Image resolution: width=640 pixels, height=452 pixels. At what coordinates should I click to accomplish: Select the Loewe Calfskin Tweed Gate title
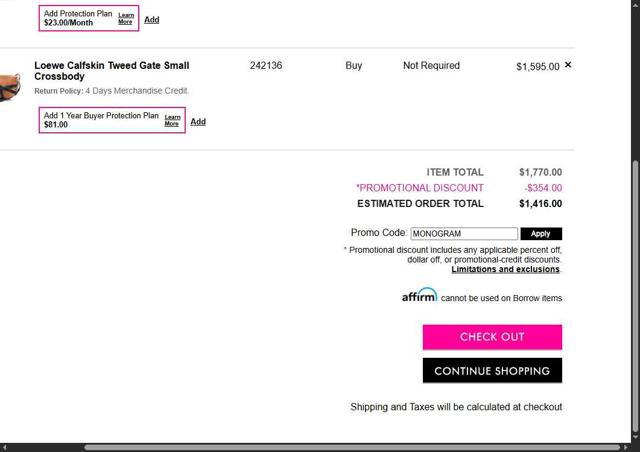tap(111, 71)
